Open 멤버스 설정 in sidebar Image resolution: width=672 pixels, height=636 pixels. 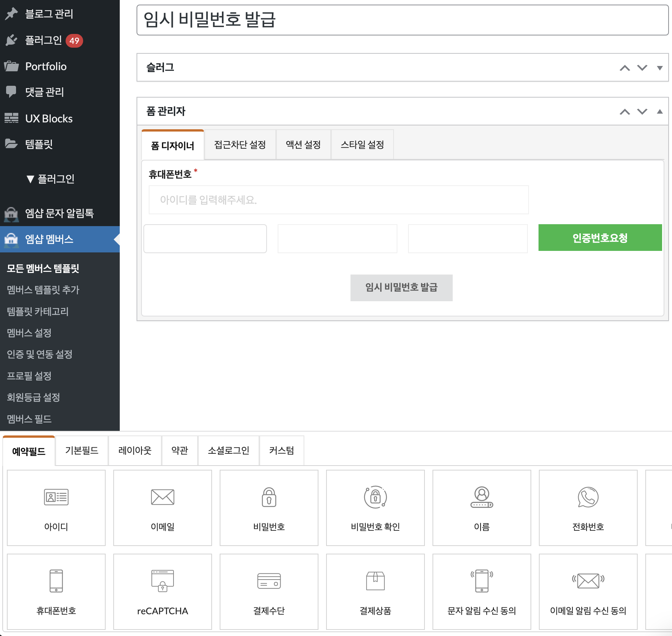(29, 333)
